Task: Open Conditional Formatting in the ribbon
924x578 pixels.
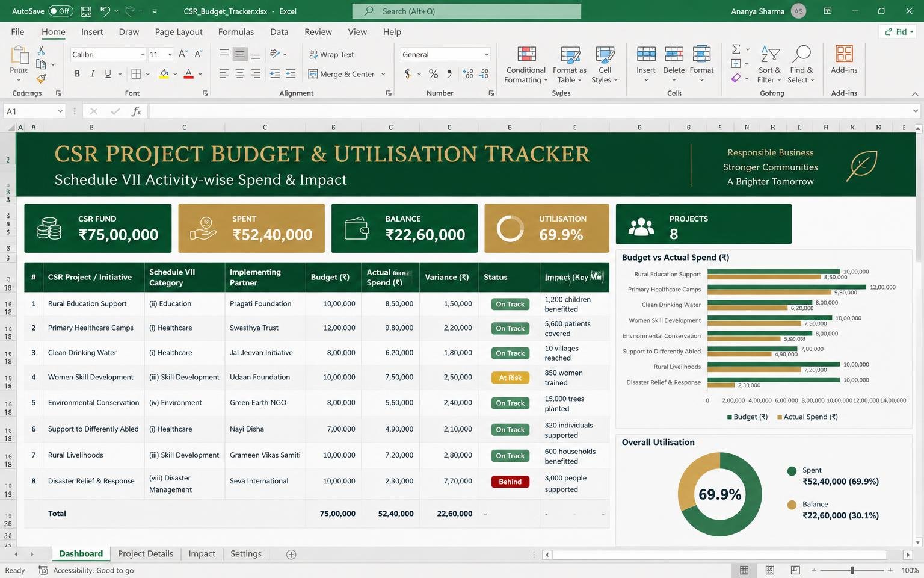Action: coord(526,65)
